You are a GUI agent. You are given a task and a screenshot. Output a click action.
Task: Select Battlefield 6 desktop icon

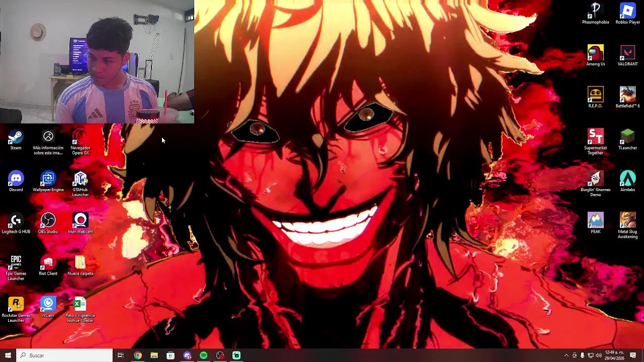coord(627,97)
